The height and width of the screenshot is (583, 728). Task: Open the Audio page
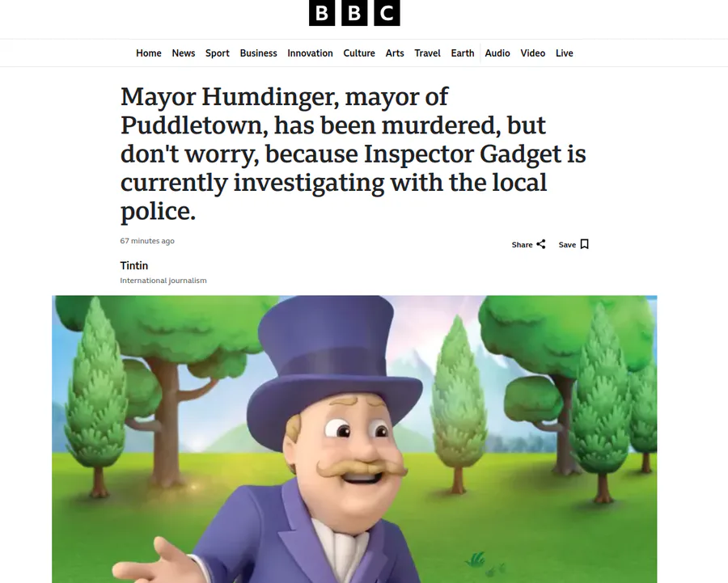coord(497,53)
